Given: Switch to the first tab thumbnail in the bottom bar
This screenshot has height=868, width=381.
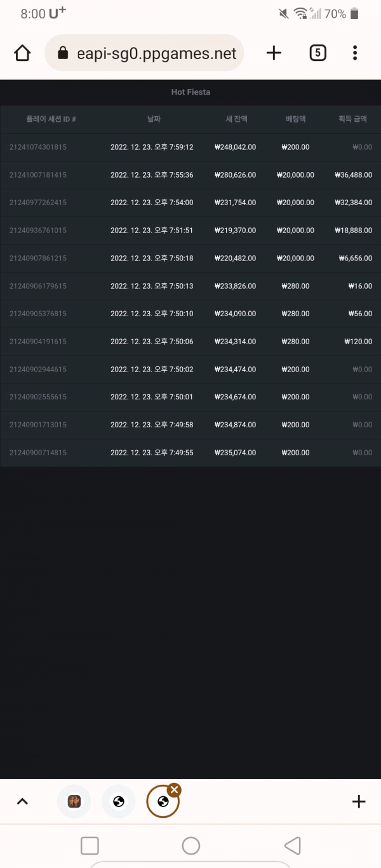Looking at the screenshot, I should [74, 801].
